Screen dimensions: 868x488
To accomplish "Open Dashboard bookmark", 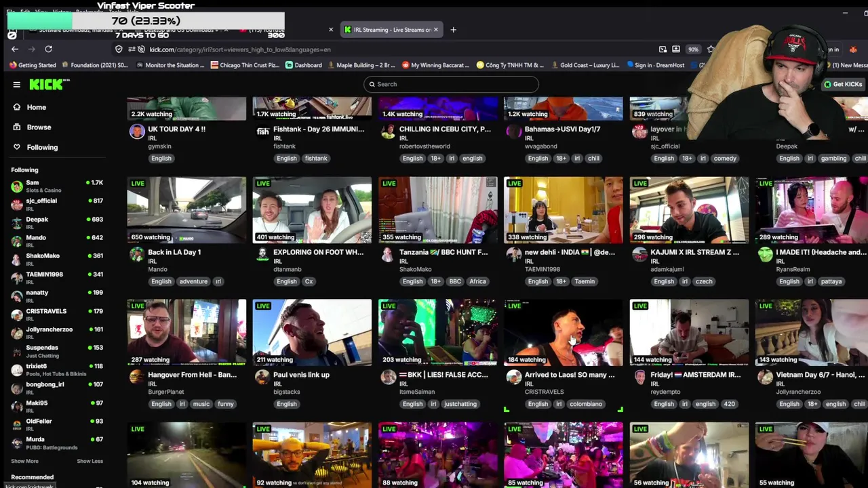I will tap(304, 65).
